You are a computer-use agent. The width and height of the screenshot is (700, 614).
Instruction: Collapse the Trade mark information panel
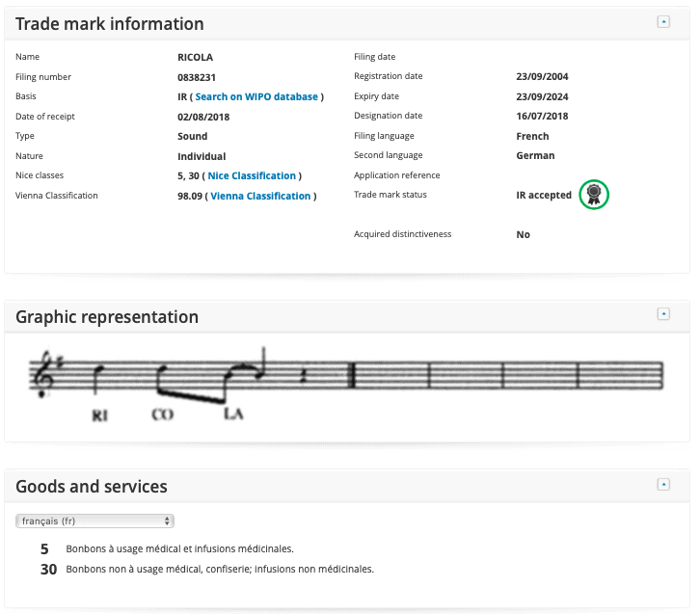662,22
